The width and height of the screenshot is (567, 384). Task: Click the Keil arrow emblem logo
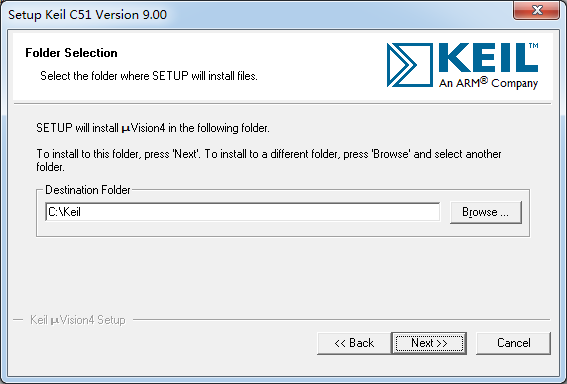coord(410,65)
